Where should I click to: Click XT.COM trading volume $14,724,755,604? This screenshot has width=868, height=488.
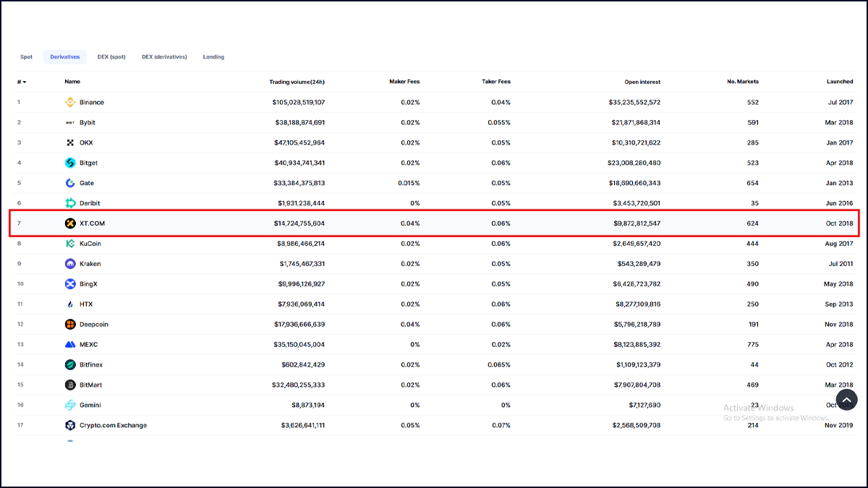coord(300,223)
